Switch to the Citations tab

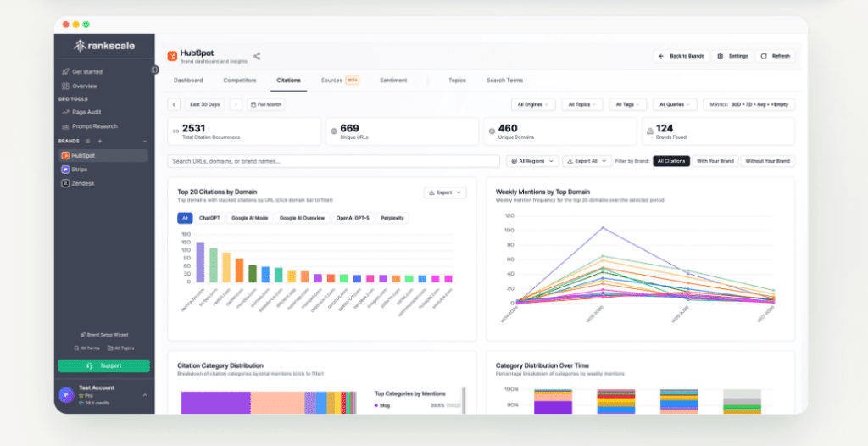[x=288, y=81]
